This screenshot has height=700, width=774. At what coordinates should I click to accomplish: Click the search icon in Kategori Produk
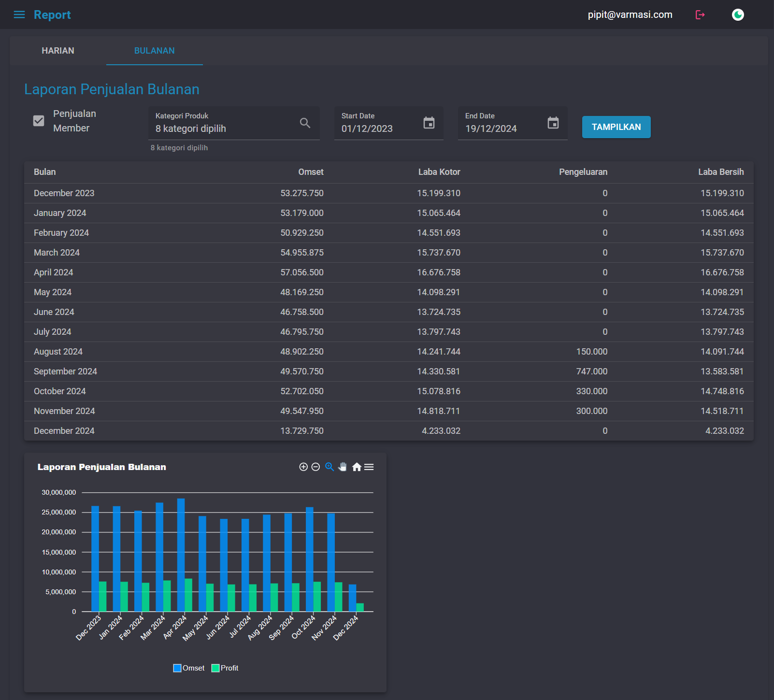pos(305,123)
